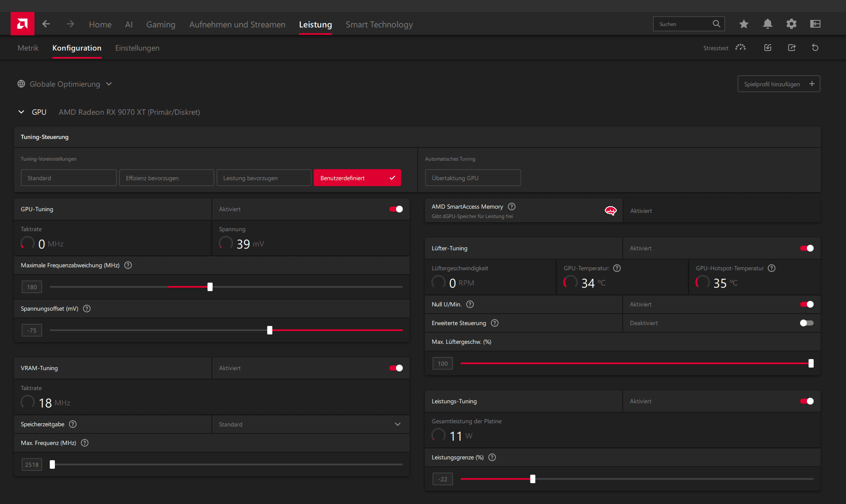Open notifications bell icon

pos(767,24)
